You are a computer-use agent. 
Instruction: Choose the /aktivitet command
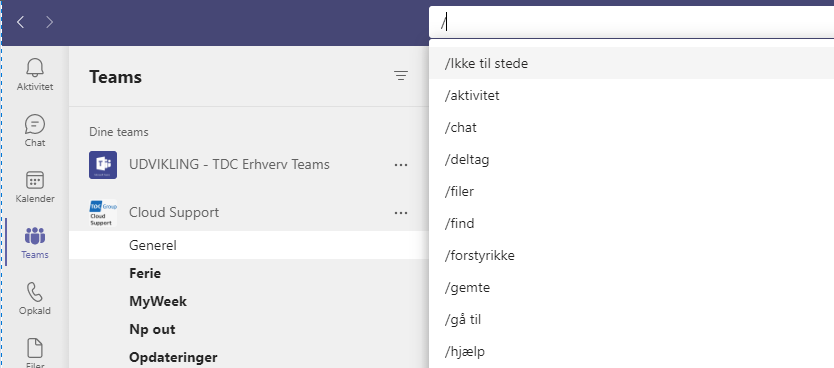click(631, 96)
